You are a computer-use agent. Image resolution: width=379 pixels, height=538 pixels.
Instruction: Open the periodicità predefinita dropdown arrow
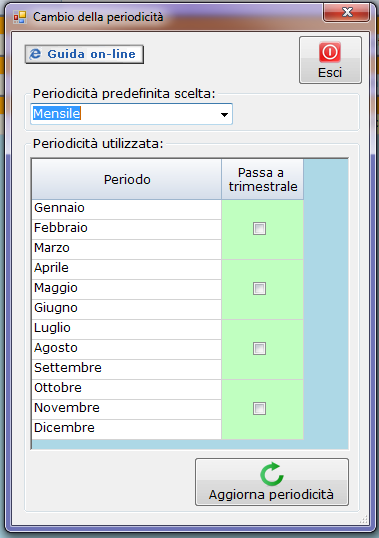pyautogui.click(x=224, y=114)
